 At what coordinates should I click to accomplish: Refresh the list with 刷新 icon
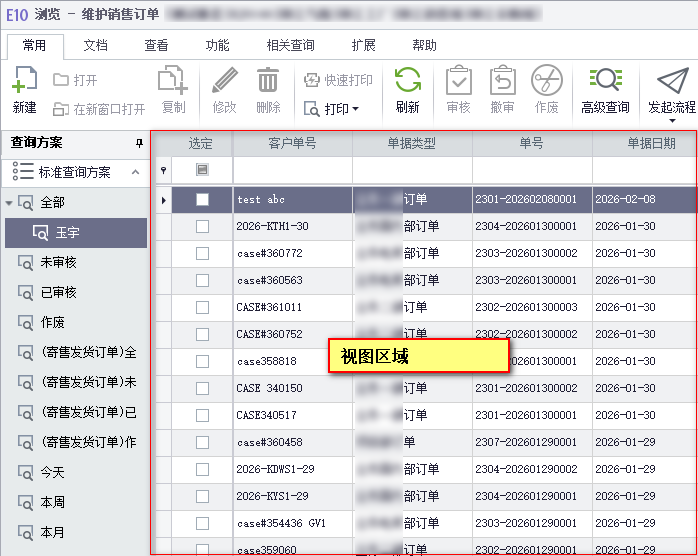tap(407, 82)
